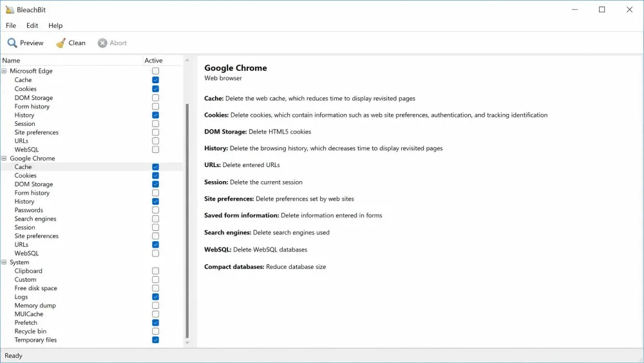Open the Help menu
Screen dimensions: 644x363
tap(55, 26)
